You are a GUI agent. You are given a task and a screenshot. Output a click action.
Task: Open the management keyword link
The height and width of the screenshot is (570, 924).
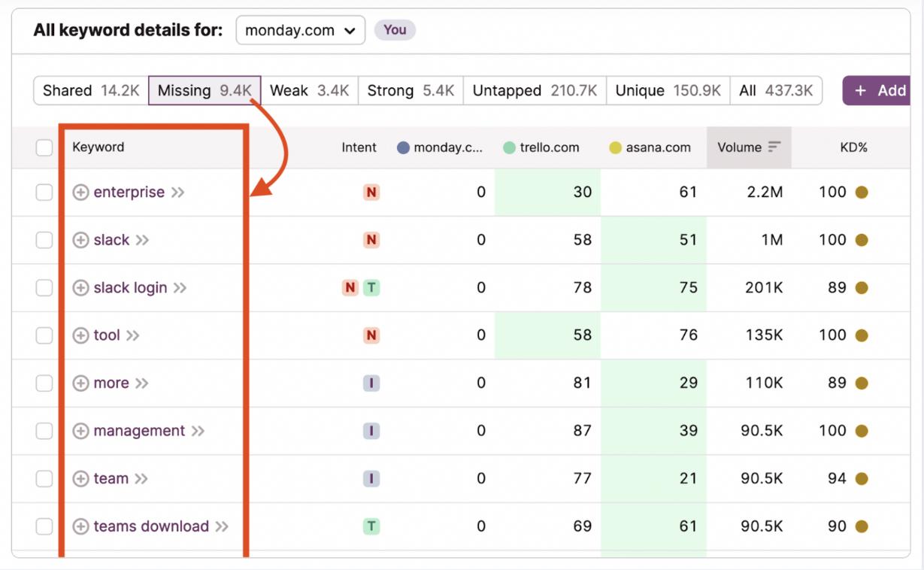click(139, 431)
